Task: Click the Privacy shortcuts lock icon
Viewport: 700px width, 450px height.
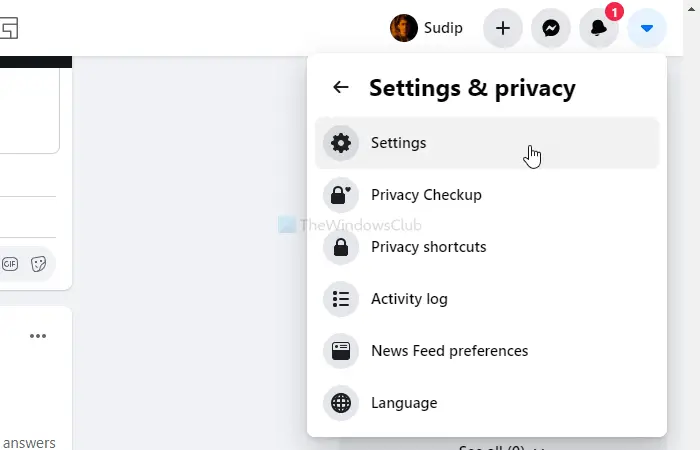Action: pos(341,247)
